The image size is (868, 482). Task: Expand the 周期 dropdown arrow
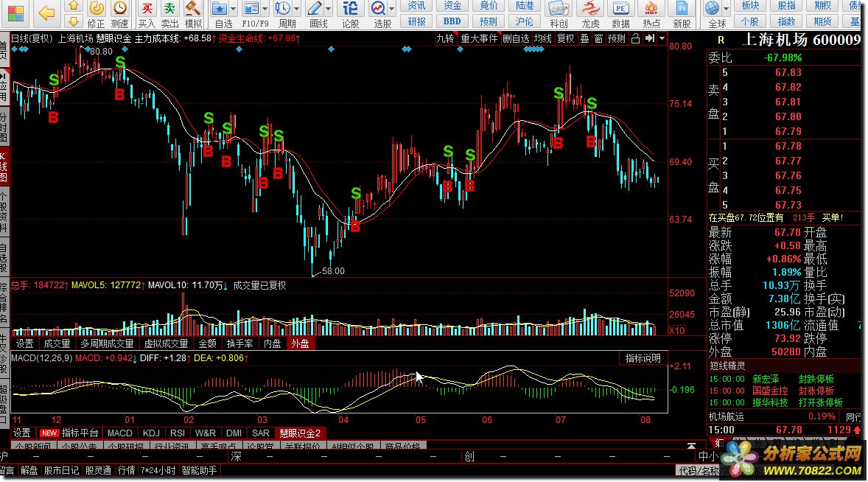pyautogui.click(x=297, y=9)
